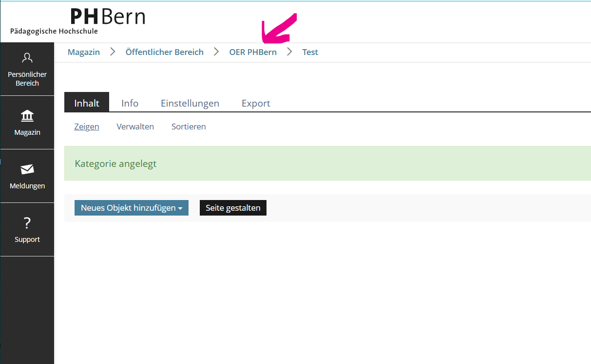Navigate to Öffentlicher Bereich via breadcrumb
The height and width of the screenshot is (364, 591).
(x=164, y=52)
